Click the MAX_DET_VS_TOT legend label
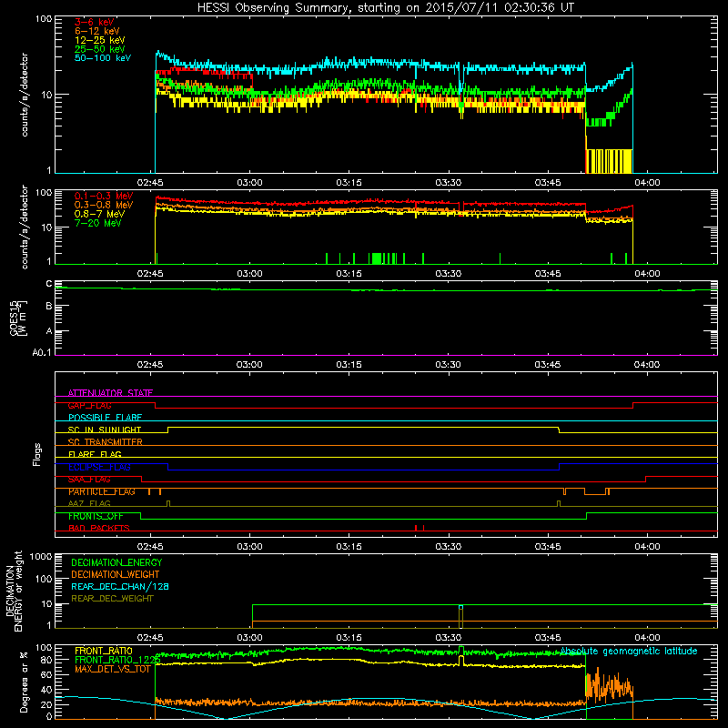The width and height of the screenshot is (728, 728). point(113,669)
